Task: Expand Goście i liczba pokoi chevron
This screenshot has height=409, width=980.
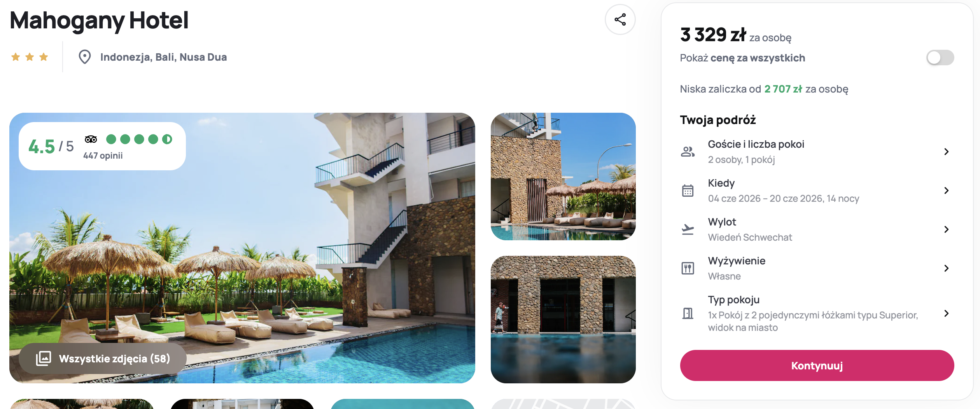Action: [947, 152]
